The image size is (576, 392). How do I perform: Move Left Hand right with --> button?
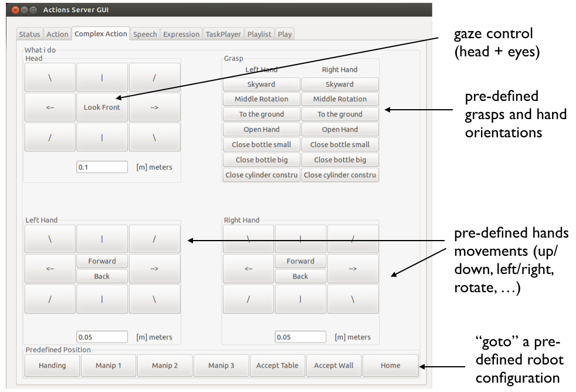tap(154, 269)
